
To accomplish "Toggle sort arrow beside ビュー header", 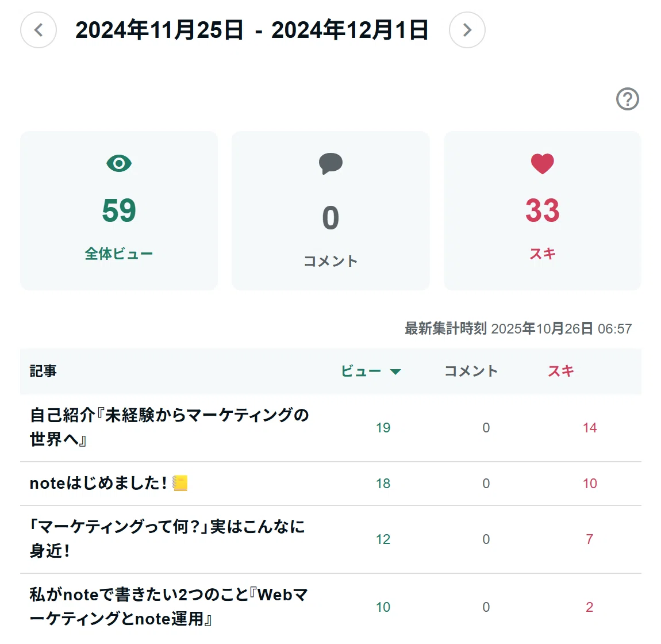I will click(395, 371).
